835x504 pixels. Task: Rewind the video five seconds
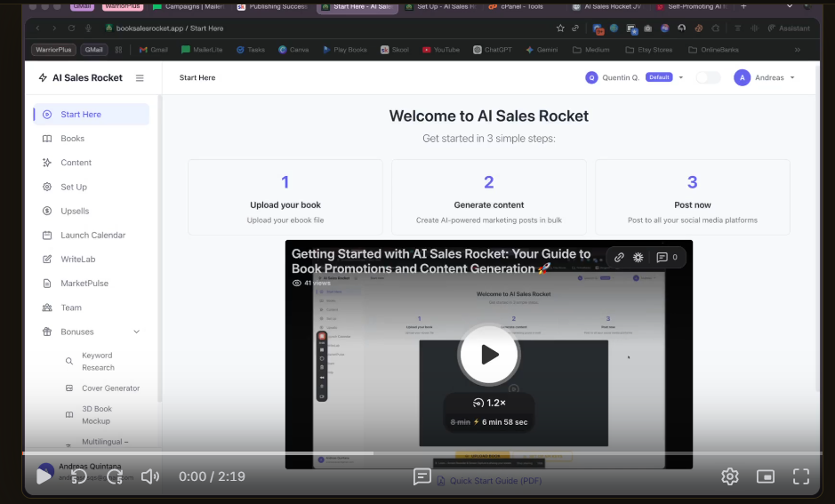click(79, 476)
